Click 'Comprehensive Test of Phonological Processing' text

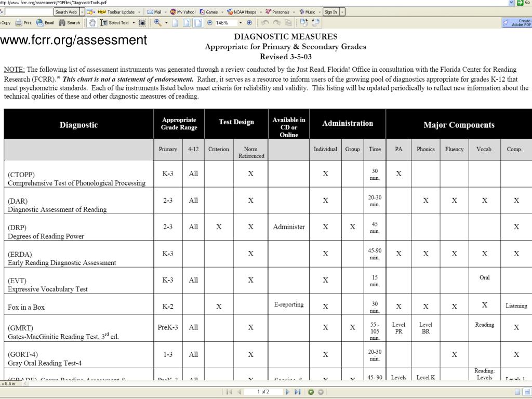77,183
